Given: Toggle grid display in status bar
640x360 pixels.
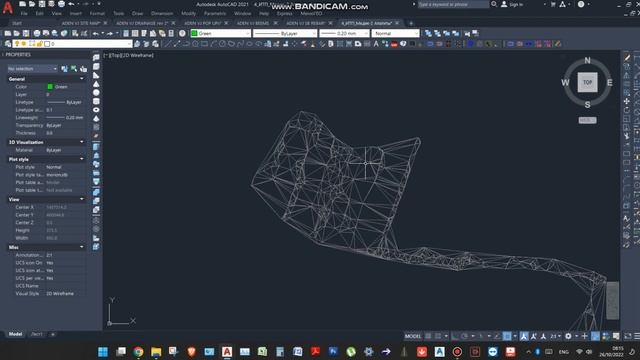Looking at the screenshot, I should coord(428,336).
